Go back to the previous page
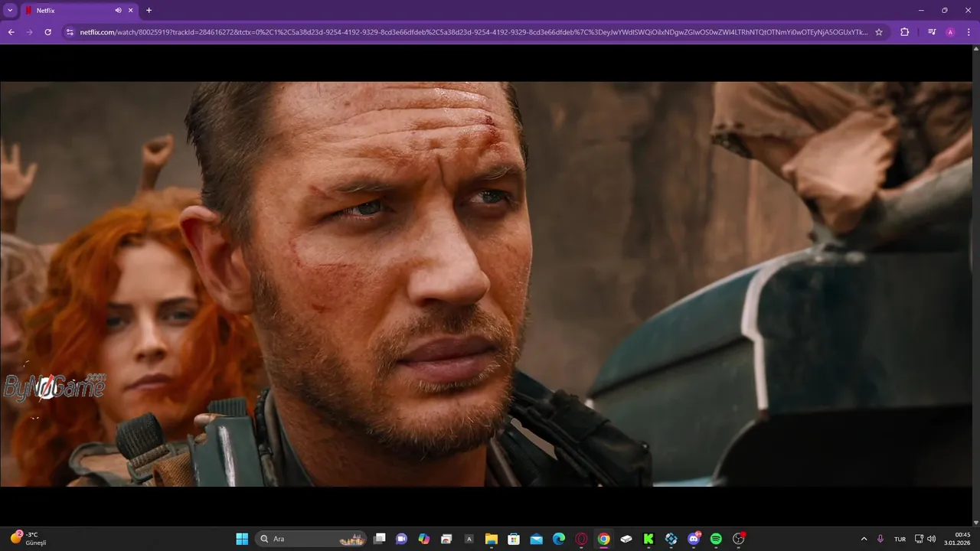This screenshot has height=551, width=980. tap(11, 32)
